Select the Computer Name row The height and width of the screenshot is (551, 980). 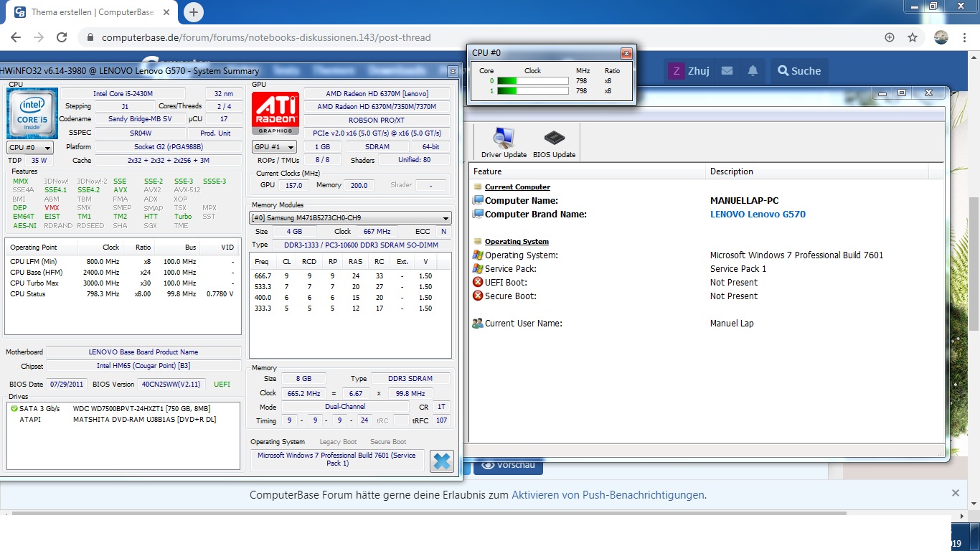(707, 201)
